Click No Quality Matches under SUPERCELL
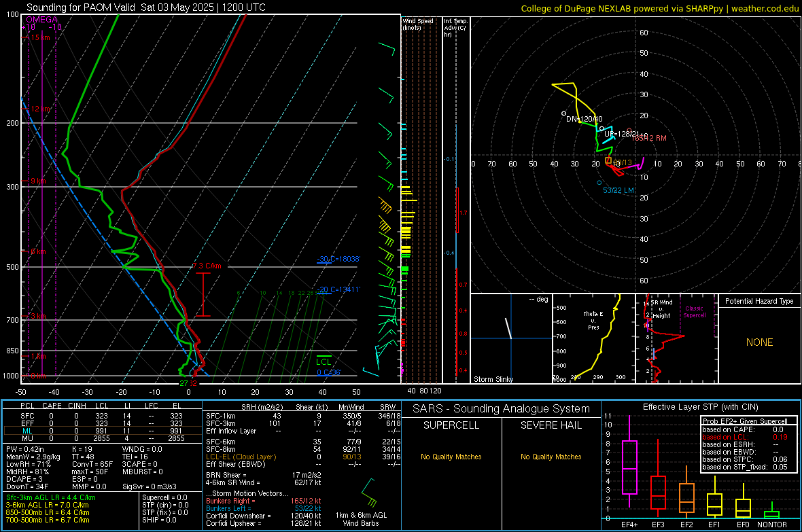This screenshot has width=802, height=532. [451, 457]
